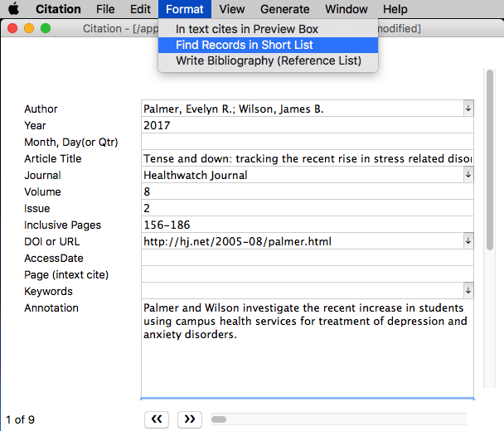Screen dimensions: 504x431
Task: Select Write Bibliography (Reference List)
Action: pyautogui.click(x=268, y=61)
